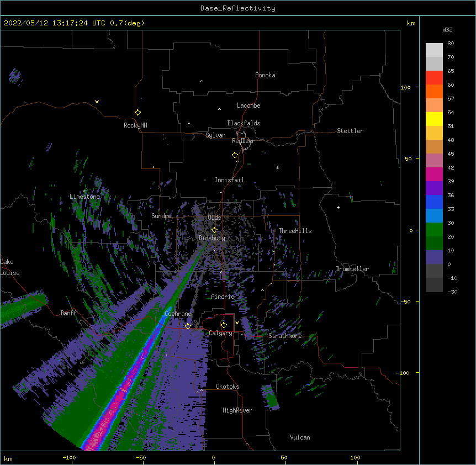Click the Calgary city label
The height and width of the screenshot is (465, 476).
(221, 333)
